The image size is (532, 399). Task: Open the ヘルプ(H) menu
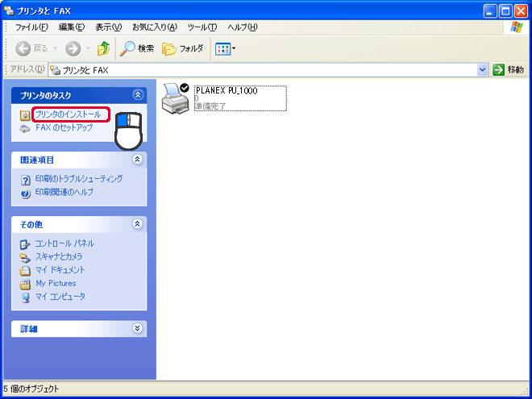(243, 27)
